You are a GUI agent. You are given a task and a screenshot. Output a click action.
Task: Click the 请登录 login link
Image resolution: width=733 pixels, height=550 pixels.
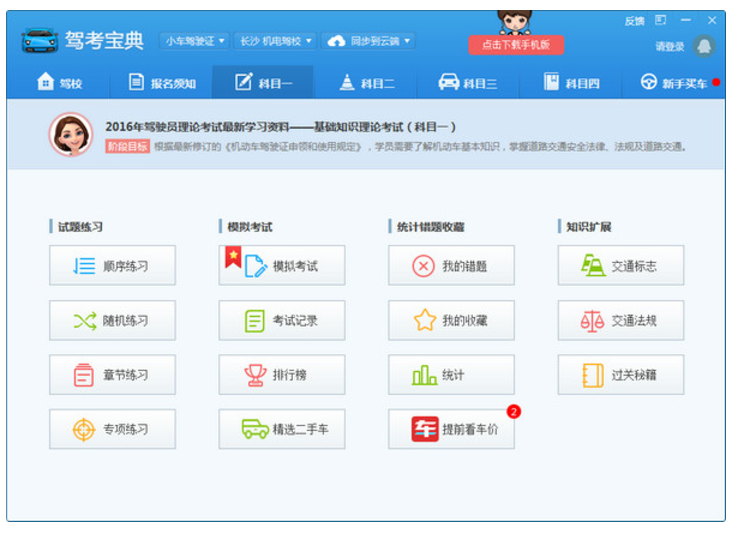[669, 47]
